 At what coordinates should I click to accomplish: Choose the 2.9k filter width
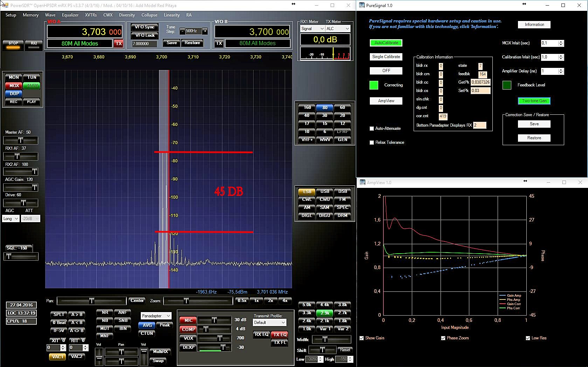point(325,313)
